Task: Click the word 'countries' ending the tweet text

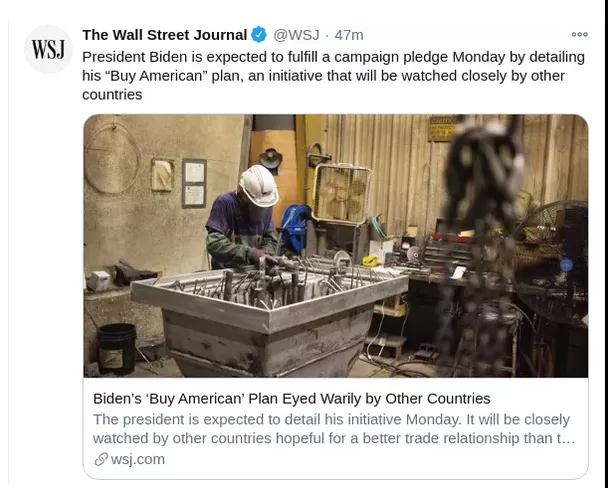Action: click(112, 95)
